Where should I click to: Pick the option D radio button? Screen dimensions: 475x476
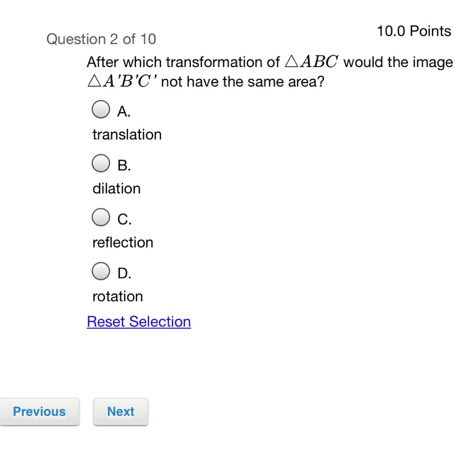101,271
